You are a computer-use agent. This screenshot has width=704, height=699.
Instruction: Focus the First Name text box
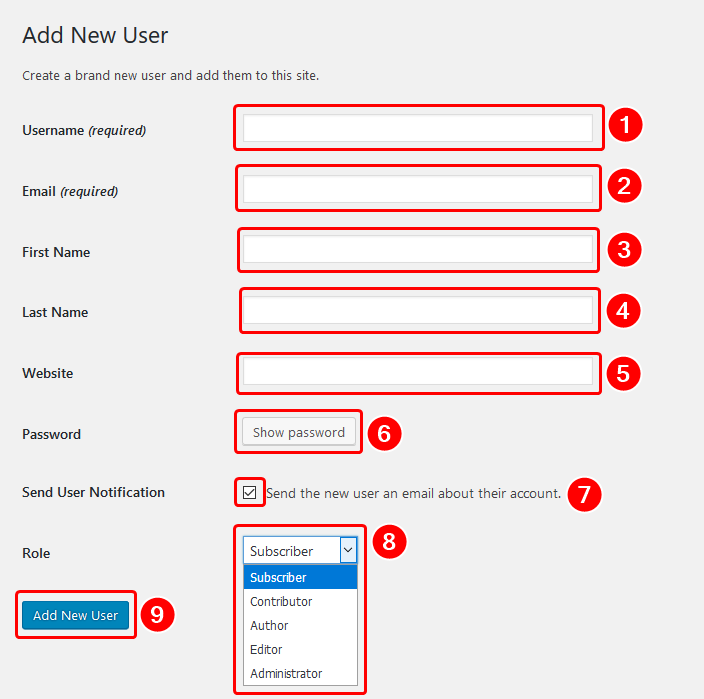click(x=417, y=250)
